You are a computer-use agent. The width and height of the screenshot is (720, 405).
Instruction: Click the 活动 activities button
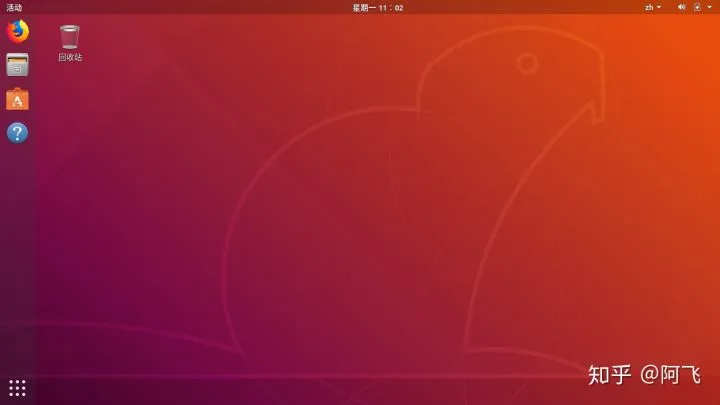pos(14,7)
